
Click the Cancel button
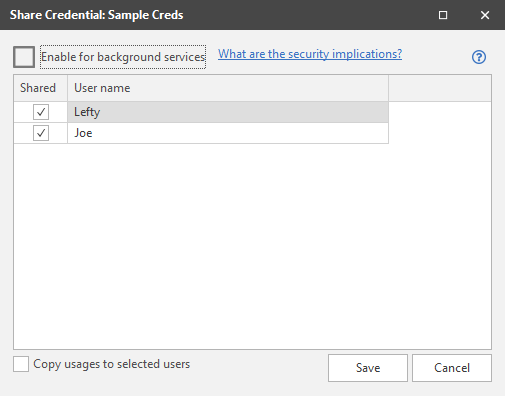452,368
